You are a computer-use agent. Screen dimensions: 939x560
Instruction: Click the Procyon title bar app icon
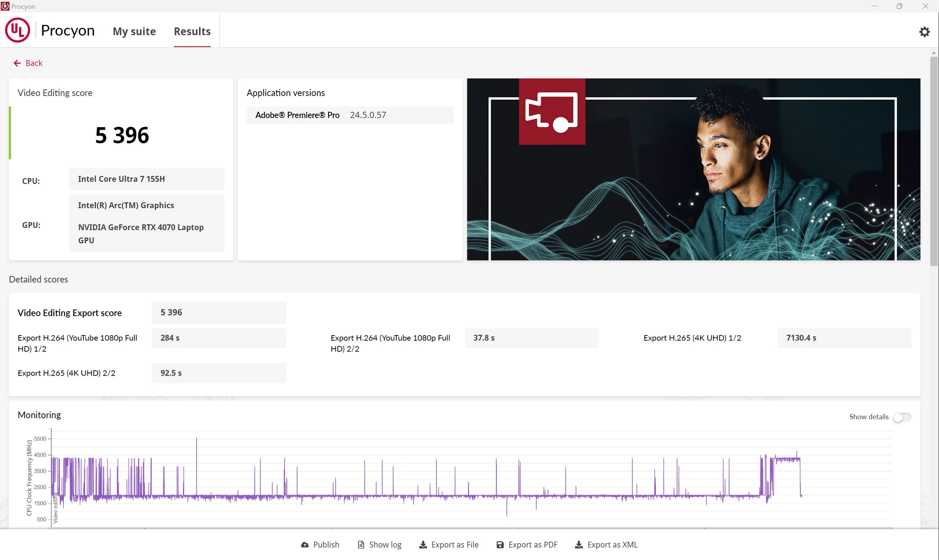(x=5, y=7)
